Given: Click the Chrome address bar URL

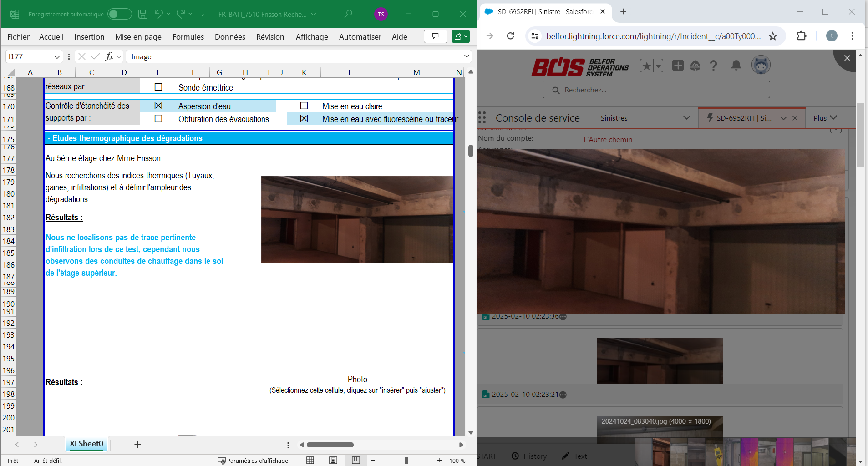Looking at the screenshot, I should [653, 36].
